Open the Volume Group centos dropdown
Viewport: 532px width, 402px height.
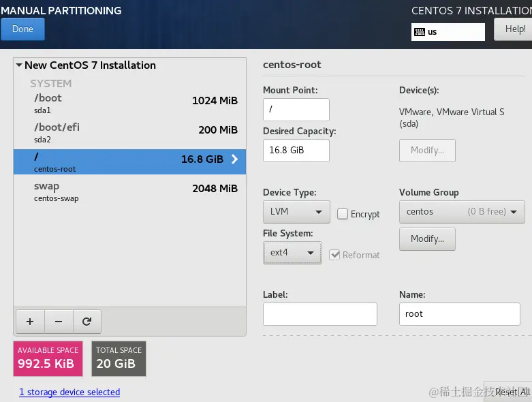click(x=462, y=212)
